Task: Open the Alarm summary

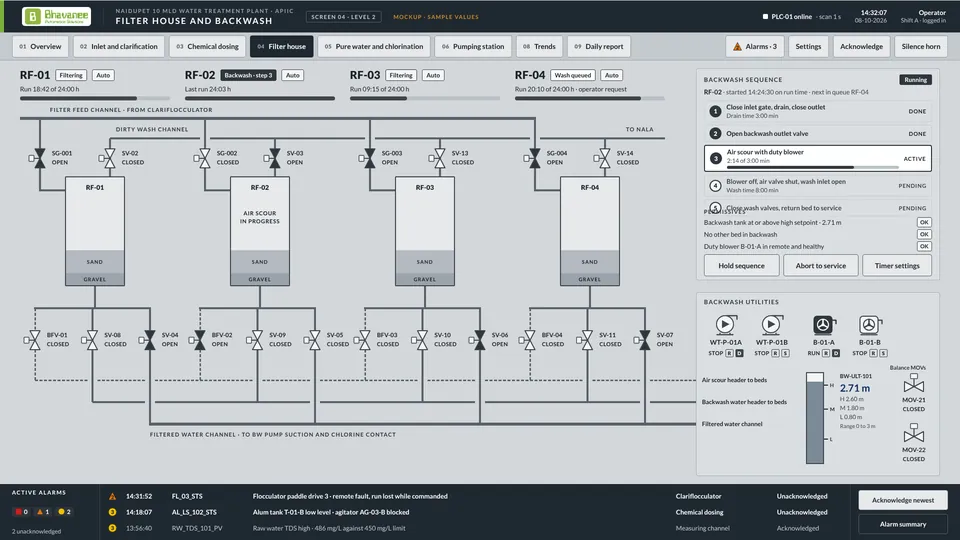Action: [x=903, y=524]
